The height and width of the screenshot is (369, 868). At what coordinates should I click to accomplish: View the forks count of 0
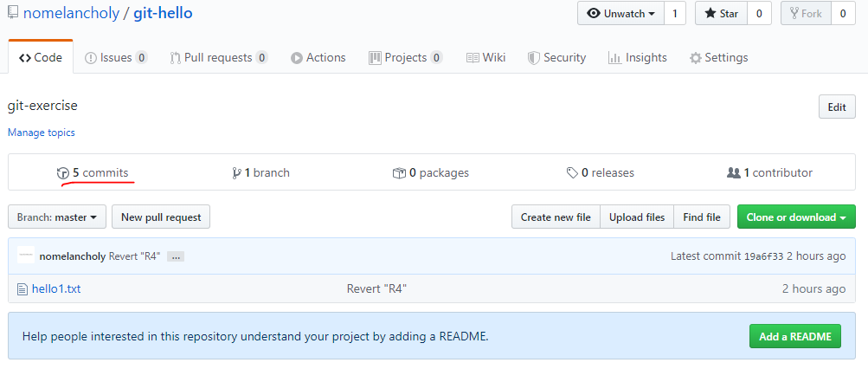tap(843, 13)
